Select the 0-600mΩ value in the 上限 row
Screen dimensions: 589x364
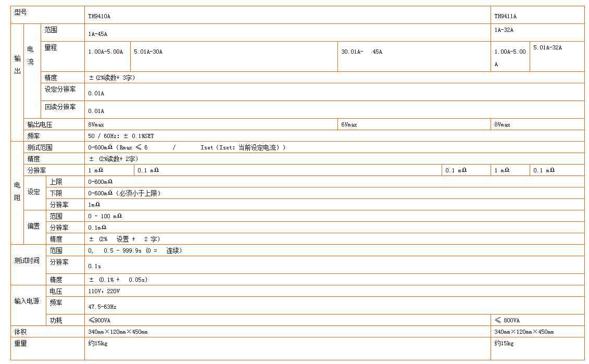[101, 182]
